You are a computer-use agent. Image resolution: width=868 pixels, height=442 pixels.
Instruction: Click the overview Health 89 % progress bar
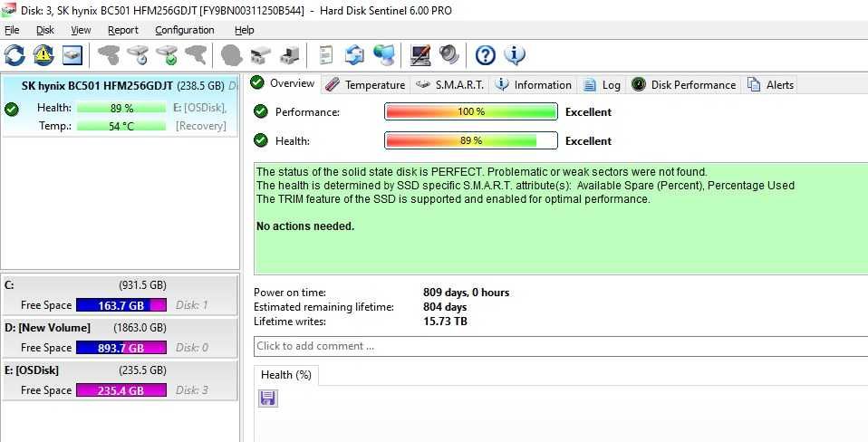(x=471, y=140)
